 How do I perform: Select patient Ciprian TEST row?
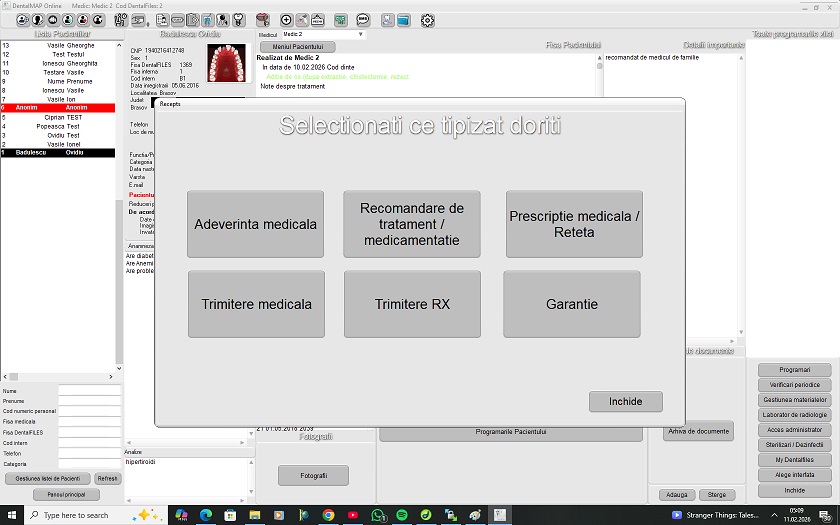point(58,117)
